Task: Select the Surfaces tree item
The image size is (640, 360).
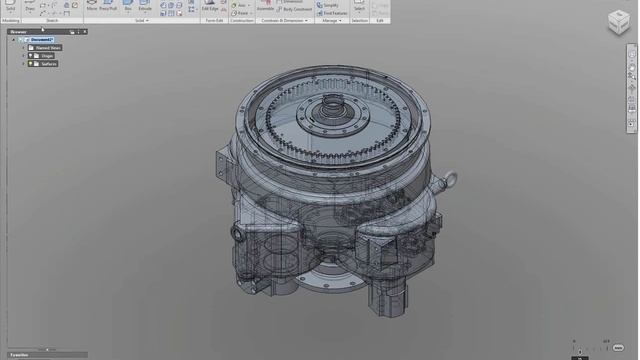Action: [43, 64]
